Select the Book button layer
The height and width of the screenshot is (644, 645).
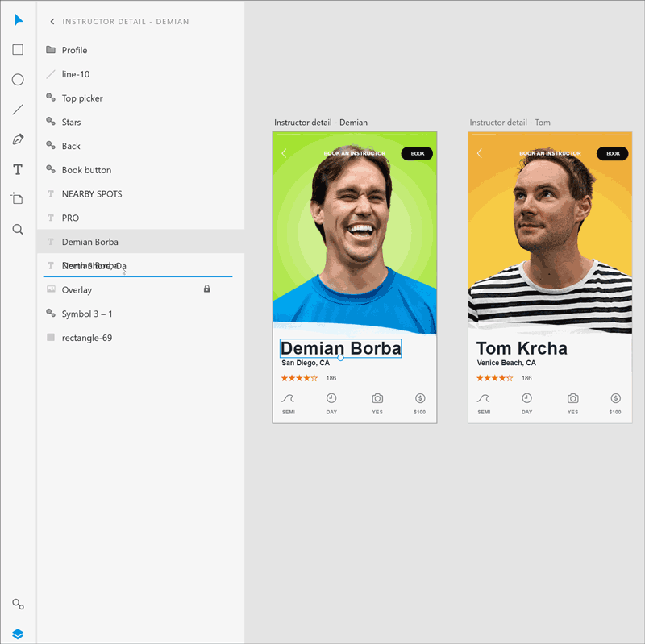click(86, 170)
